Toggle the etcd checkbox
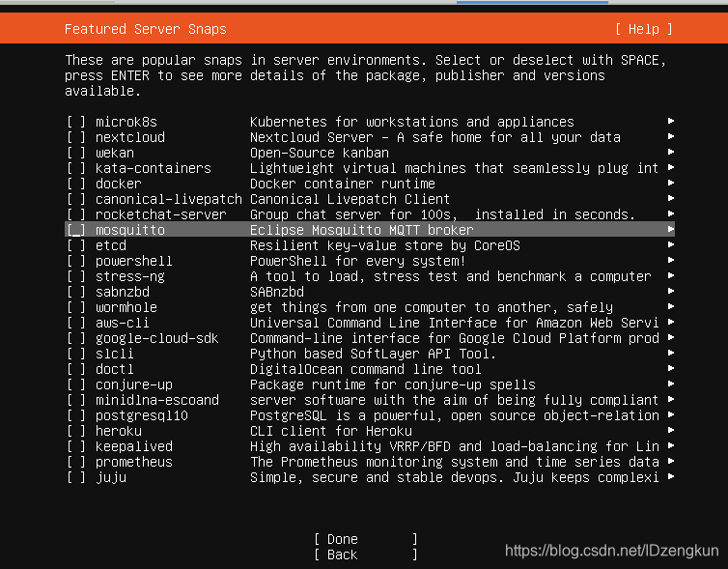Screen dimensions: 728x569 click(76, 245)
